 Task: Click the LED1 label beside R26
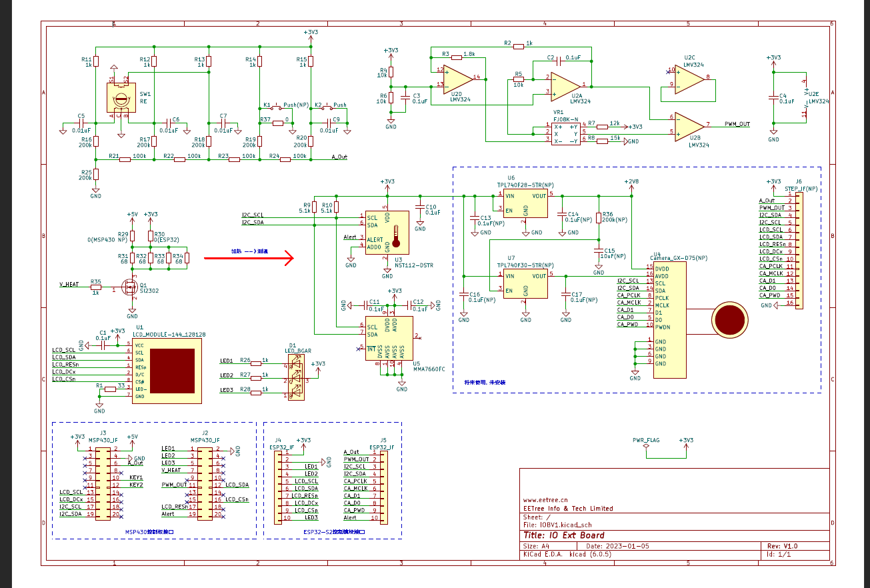(227, 361)
